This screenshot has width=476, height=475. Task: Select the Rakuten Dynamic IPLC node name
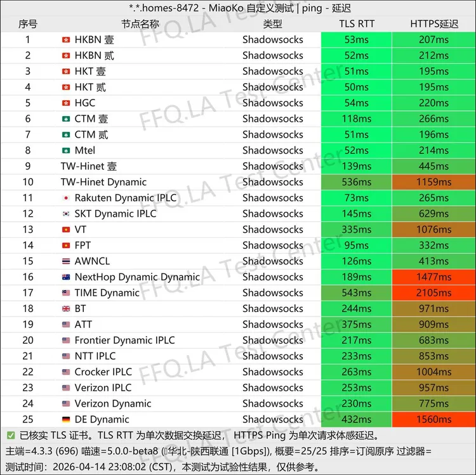[x=126, y=198]
